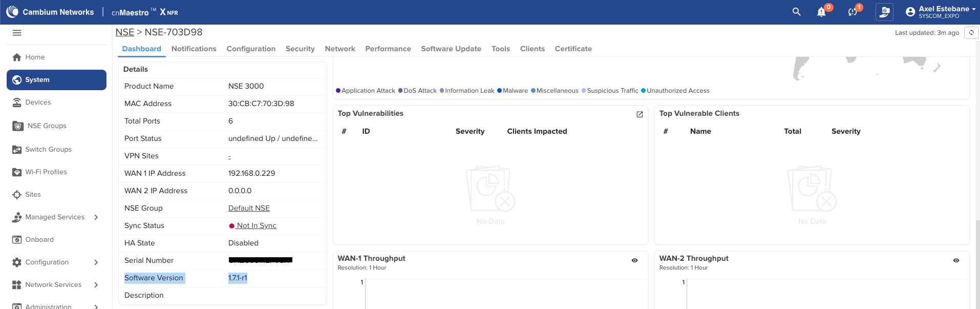This screenshot has width=980, height=309.
Task: Toggle the Malware legend entry
Action: [513, 91]
